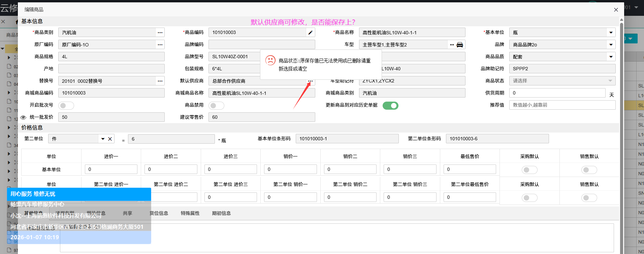Open supplier picker ellipsis for 默认供应商
Screen dimensions: 644x254
310,81
